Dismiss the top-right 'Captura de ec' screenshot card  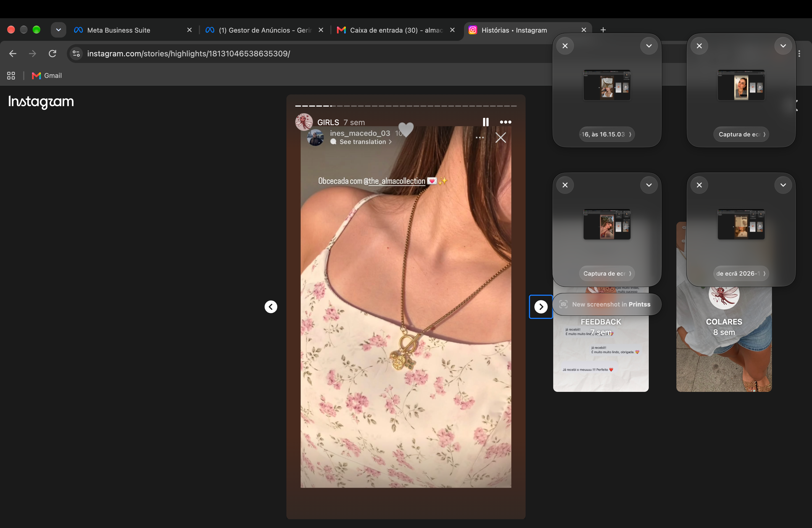click(x=699, y=46)
